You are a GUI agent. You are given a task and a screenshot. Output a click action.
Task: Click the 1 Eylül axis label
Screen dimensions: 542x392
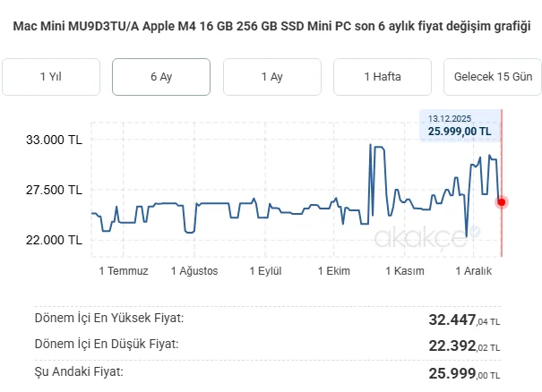pos(266,271)
